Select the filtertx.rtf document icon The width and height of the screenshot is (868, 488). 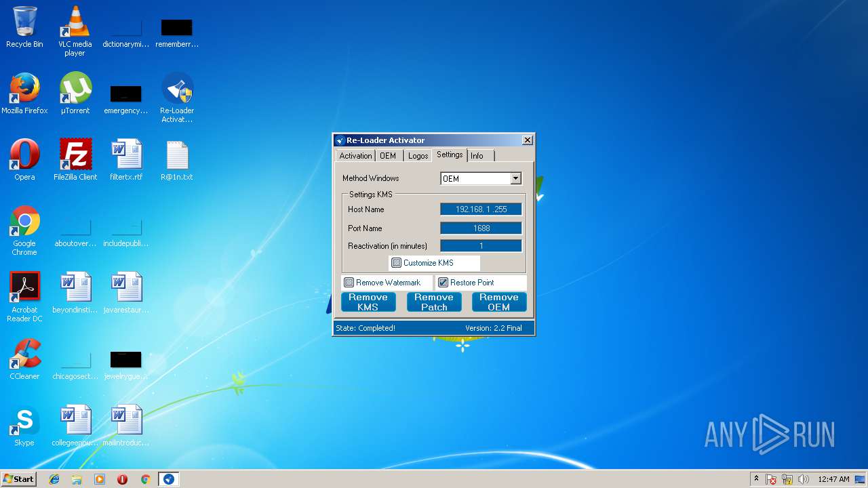(x=126, y=160)
